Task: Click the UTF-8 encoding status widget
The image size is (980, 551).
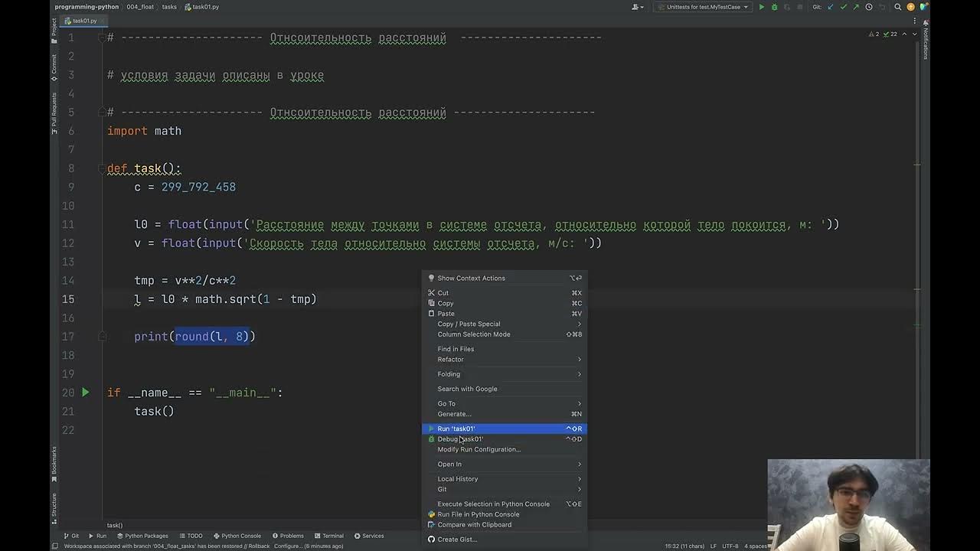Action: (x=730, y=546)
